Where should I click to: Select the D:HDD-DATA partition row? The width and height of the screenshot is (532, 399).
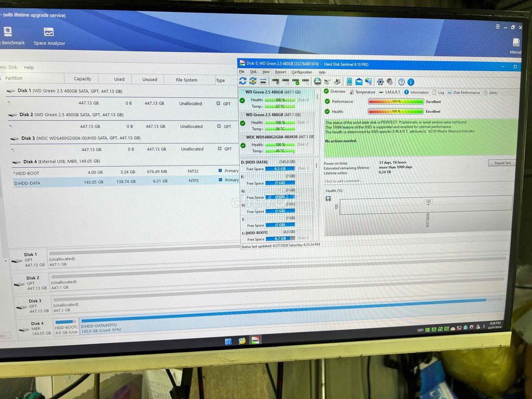[x=126, y=182]
